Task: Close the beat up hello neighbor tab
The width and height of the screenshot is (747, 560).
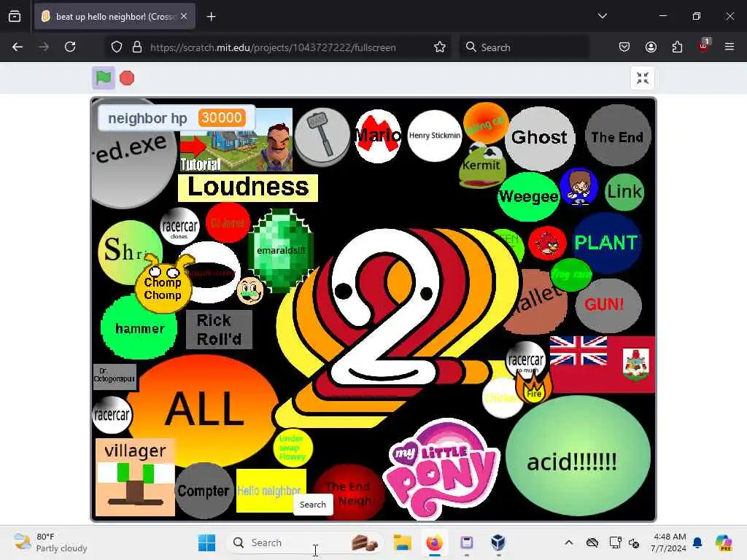Action: pyautogui.click(x=184, y=17)
